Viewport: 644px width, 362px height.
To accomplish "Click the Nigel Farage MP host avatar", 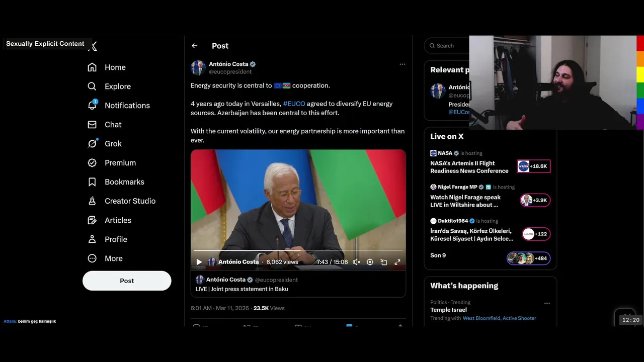I will (433, 187).
